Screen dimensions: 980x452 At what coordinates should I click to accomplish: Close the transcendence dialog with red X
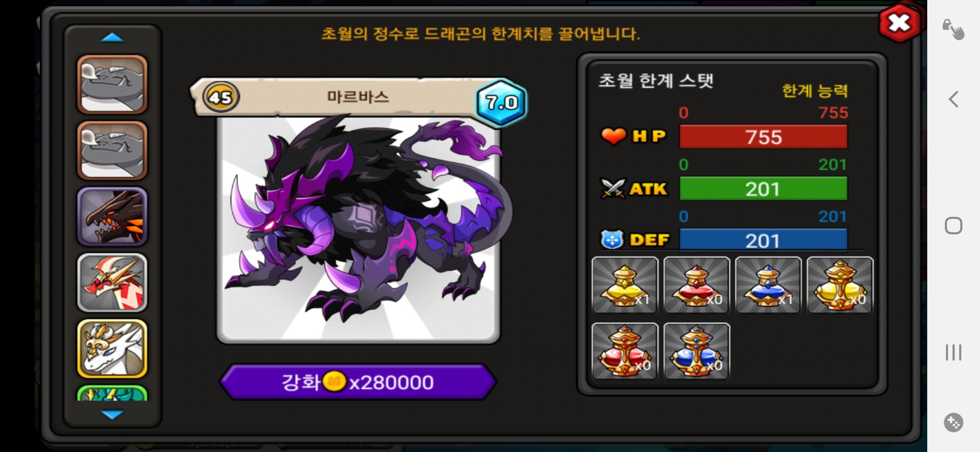point(899,23)
